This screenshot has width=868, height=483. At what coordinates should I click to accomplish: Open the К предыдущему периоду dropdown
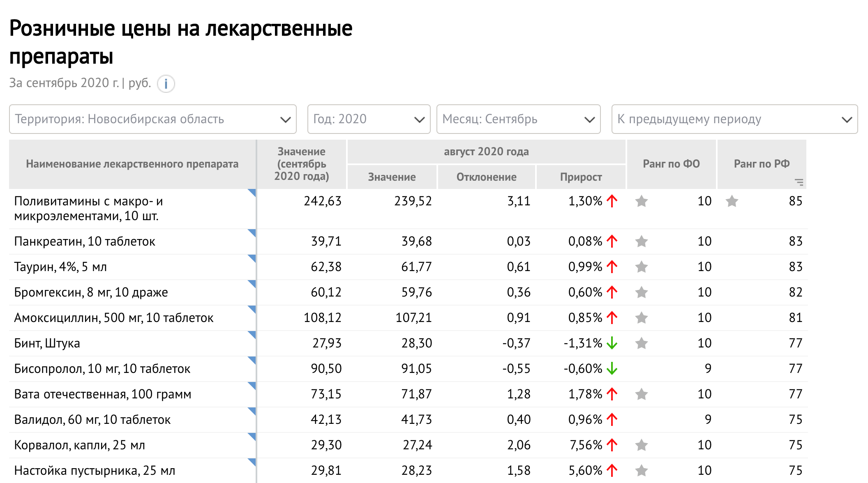[x=734, y=119]
